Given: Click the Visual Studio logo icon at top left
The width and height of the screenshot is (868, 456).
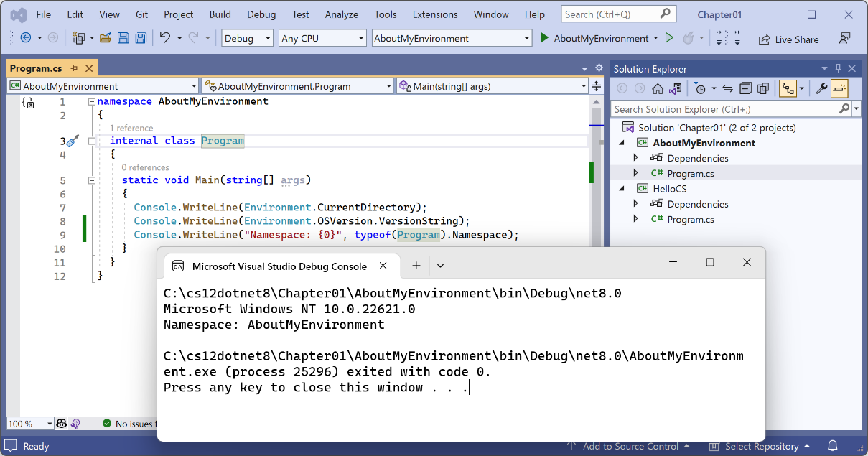Looking at the screenshot, I should click(19, 14).
